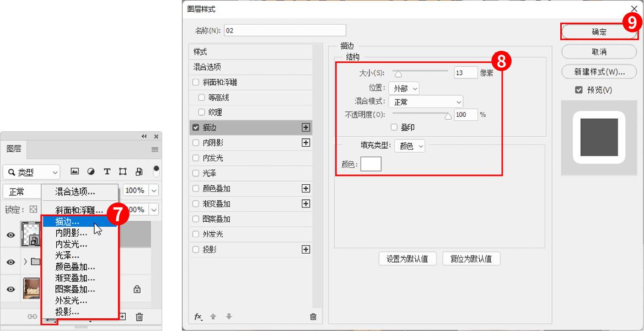The height and width of the screenshot is (331, 644).
Task: Toggle the 预览 preview checkbox
Action: click(579, 90)
